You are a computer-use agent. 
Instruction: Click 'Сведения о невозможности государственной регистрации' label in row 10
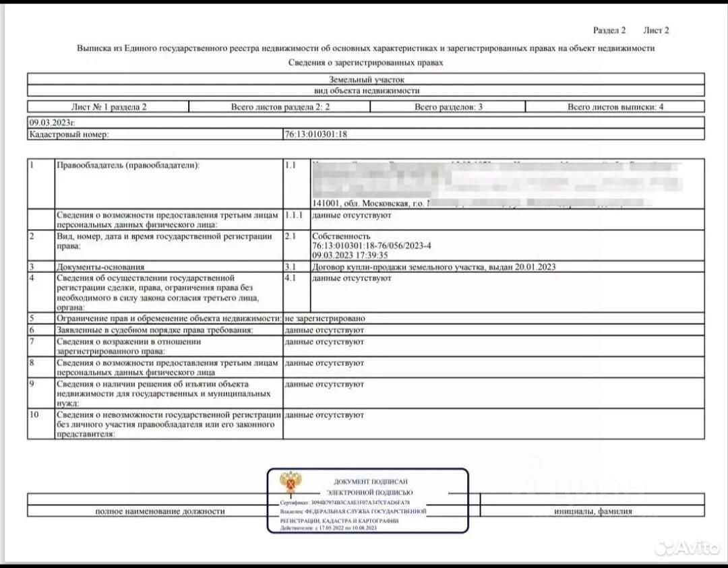[x=169, y=424]
